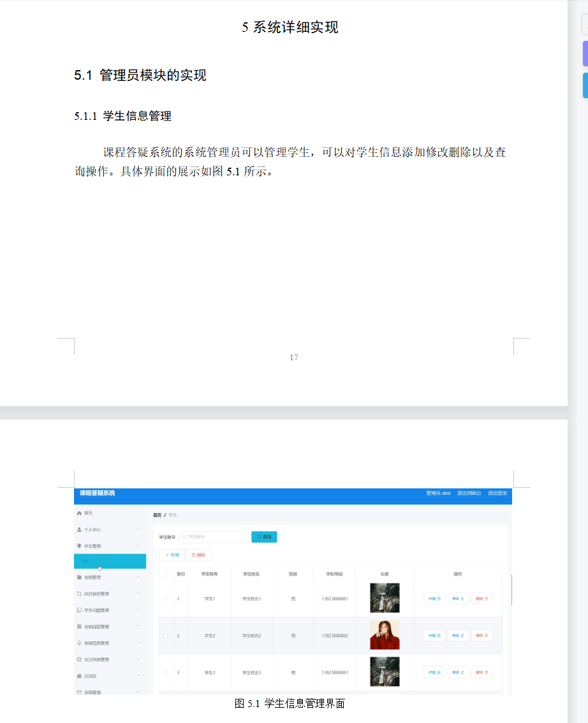Click the magnifier icon inside 查询 button
Image resolution: width=588 pixels, height=723 pixels.
click(x=259, y=536)
